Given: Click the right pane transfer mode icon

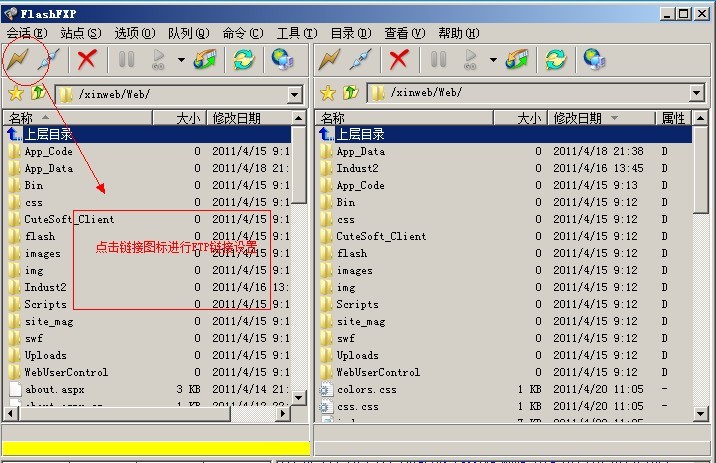Looking at the screenshot, I should click(x=516, y=59).
